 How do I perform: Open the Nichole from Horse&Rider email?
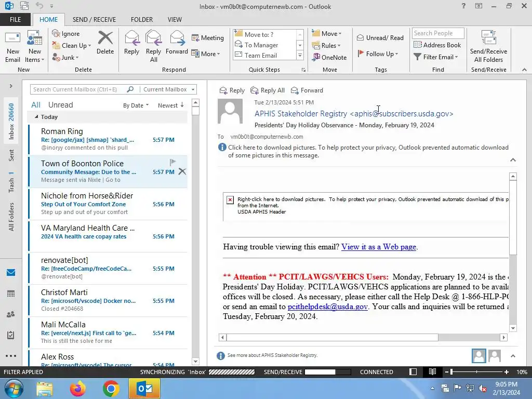click(x=108, y=204)
